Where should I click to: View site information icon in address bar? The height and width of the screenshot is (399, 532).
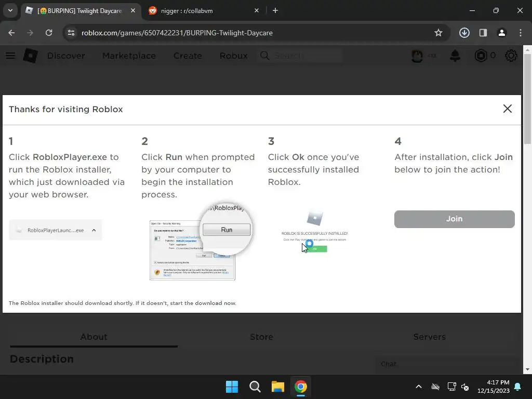(71, 33)
